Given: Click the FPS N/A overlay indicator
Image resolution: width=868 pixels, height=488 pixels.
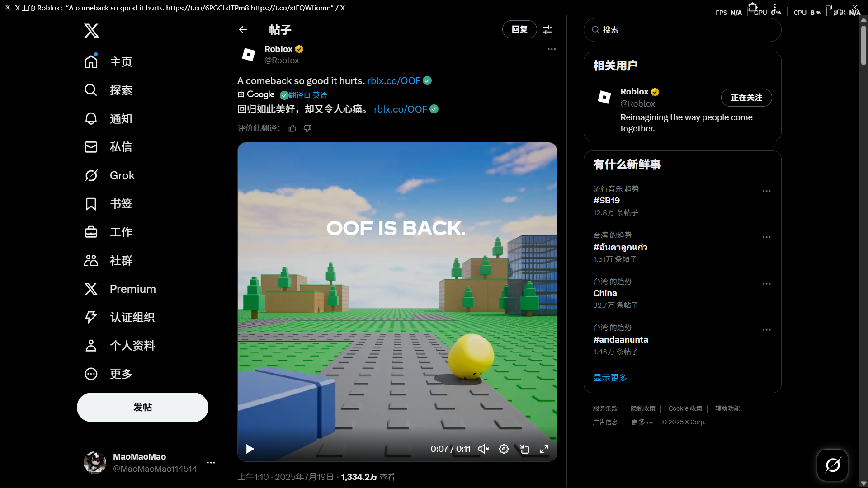Looking at the screenshot, I should click(x=728, y=13).
